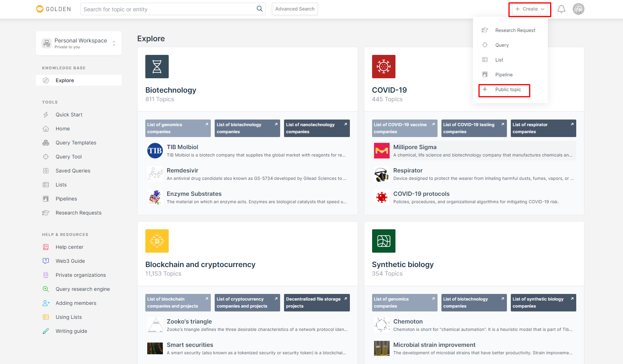Click the Advanced Search button

click(295, 9)
